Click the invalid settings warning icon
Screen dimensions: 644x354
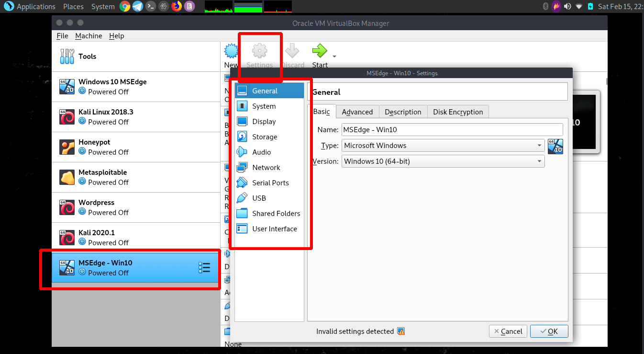[x=401, y=331]
